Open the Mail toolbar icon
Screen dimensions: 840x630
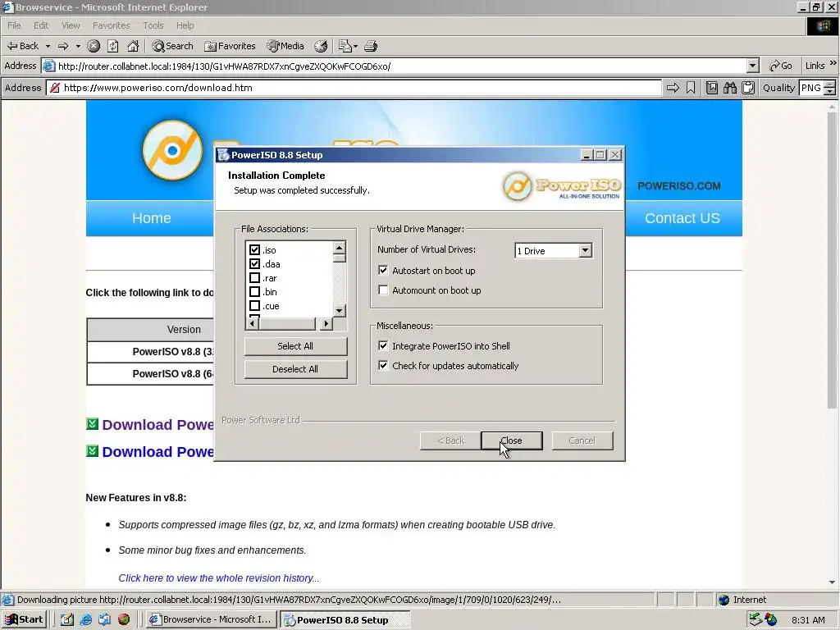tap(348, 46)
